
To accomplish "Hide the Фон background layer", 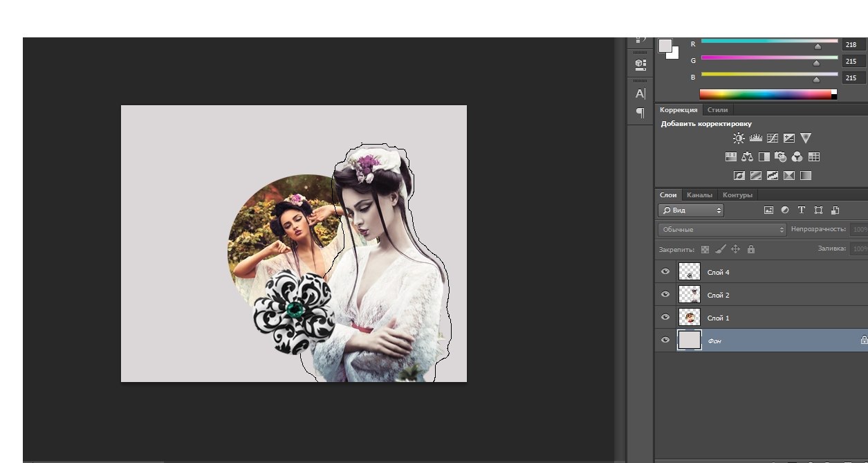I will (x=665, y=340).
